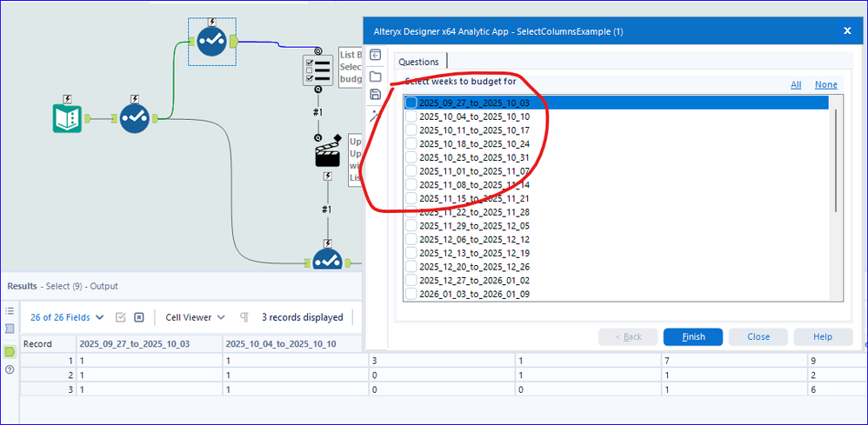Select 2026_01_03_to_2026_01_09 list entry
This screenshot has height=425, width=868.
(474, 294)
